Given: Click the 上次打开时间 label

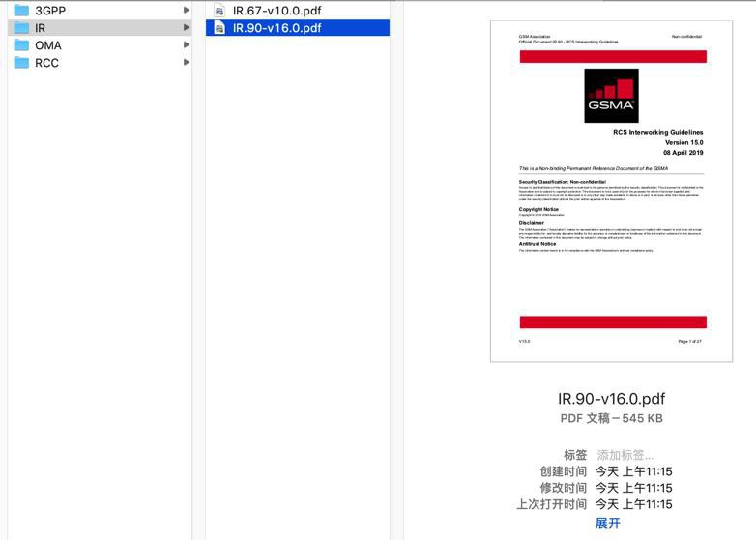Looking at the screenshot, I should 552,504.
